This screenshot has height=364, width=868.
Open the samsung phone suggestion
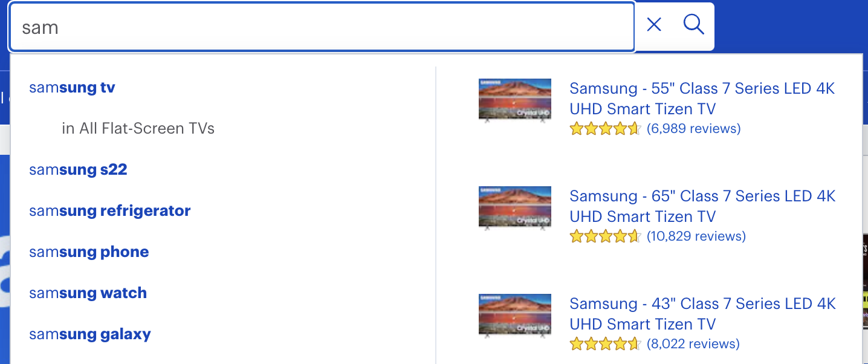pos(89,252)
